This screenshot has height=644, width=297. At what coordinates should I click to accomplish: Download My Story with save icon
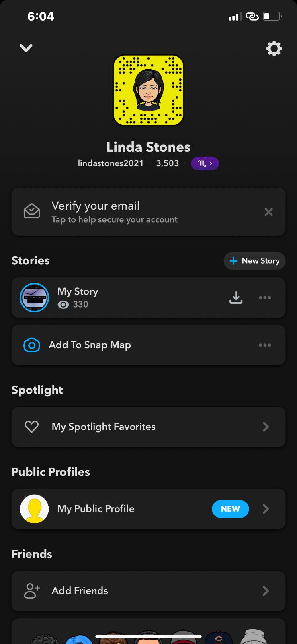(236, 297)
